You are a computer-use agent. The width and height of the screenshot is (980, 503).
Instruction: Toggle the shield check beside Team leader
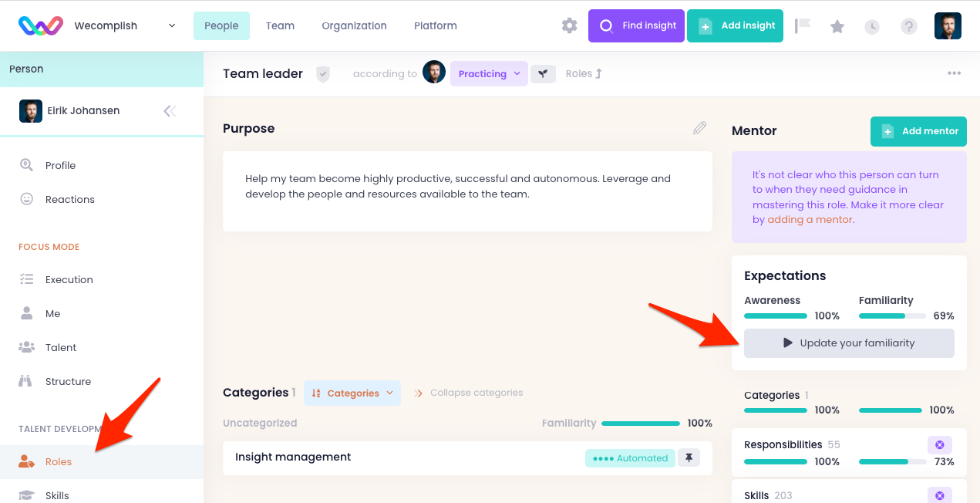[x=323, y=74]
